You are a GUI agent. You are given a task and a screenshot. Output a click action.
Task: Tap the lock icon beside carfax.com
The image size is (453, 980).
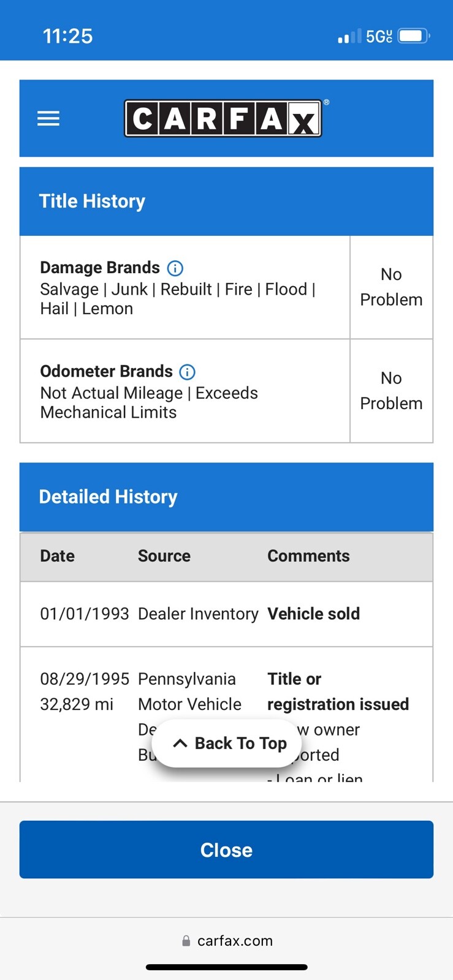point(186,941)
